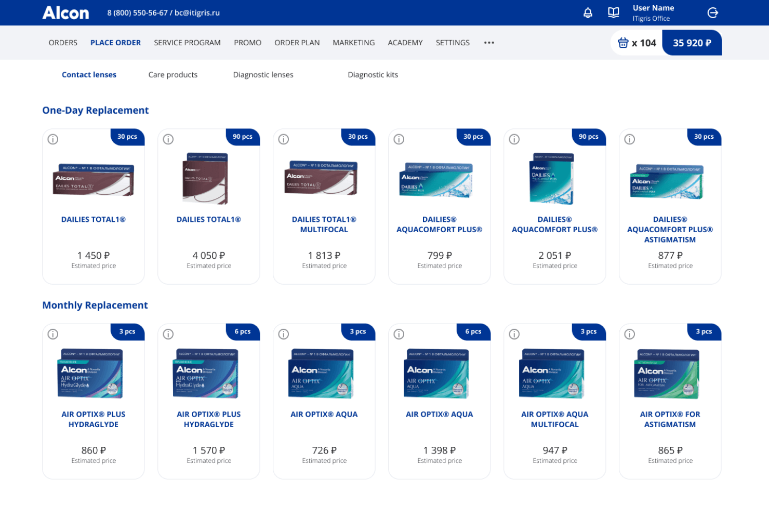Image resolution: width=769 pixels, height=532 pixels.
Task: Click the logout arrow icon
Action: [x=713, y=12]
